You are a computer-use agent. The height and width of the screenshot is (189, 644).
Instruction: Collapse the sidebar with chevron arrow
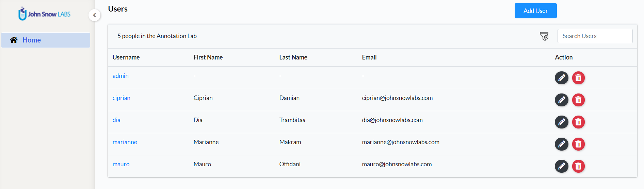(94, 15)
